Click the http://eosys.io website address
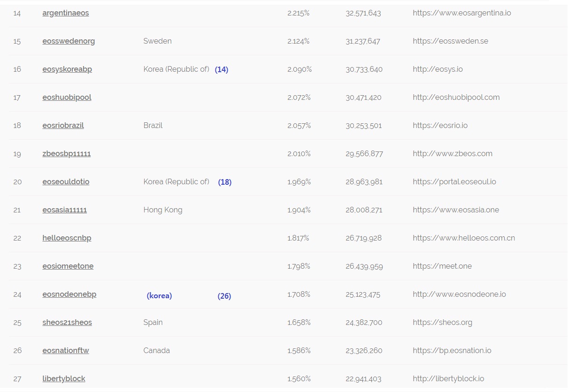The height and width of the screenshot is (392, 568). click(438, 69)
